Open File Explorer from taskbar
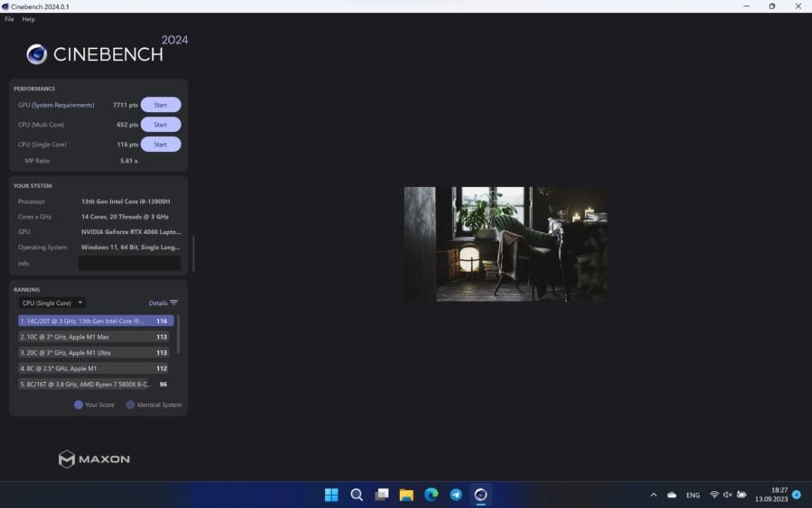Viewport: 812px width, 508px height. (406, 494)
